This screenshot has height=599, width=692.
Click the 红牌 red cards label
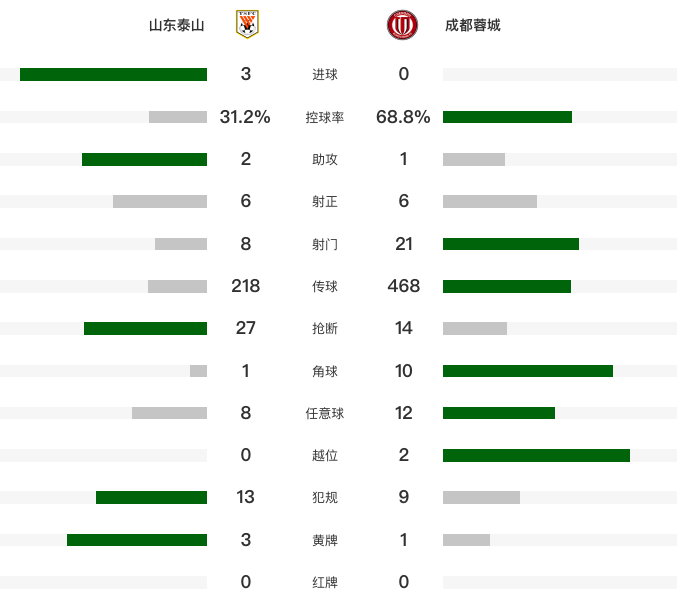click(x=325, y=583)
